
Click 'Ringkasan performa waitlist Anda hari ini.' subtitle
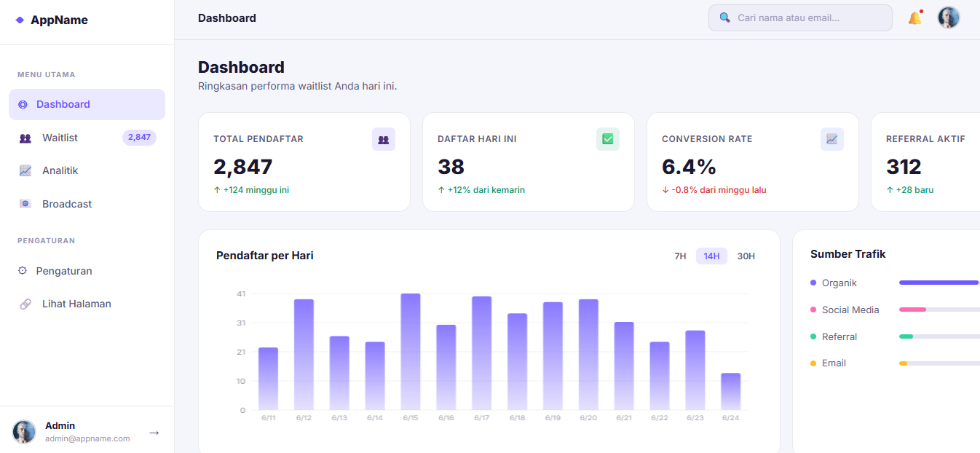pyautogui.click(x=298, y=86)
